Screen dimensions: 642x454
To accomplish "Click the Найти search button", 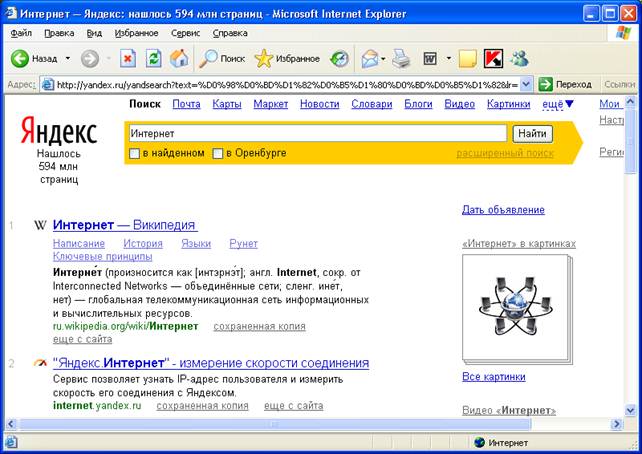I will (x=532, y=133).
